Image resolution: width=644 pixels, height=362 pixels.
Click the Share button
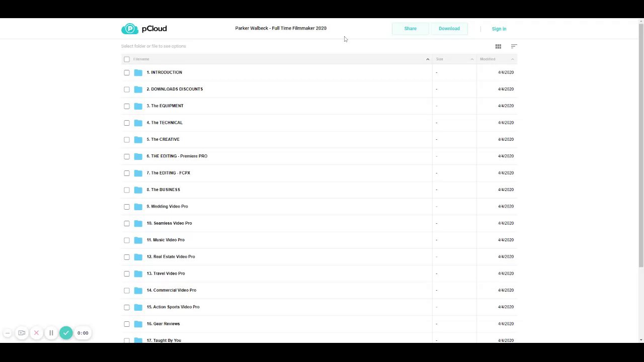click(x=410, y=29)
